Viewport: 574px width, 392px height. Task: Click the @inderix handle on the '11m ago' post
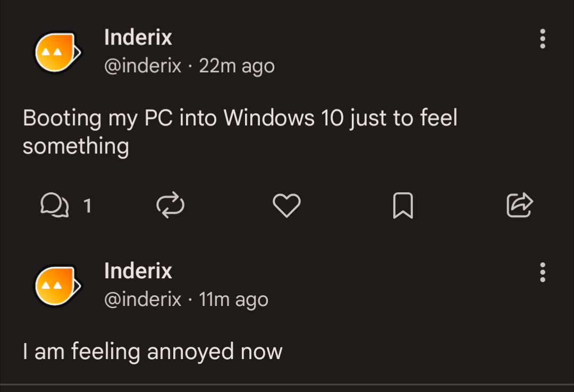coord(142,300)
